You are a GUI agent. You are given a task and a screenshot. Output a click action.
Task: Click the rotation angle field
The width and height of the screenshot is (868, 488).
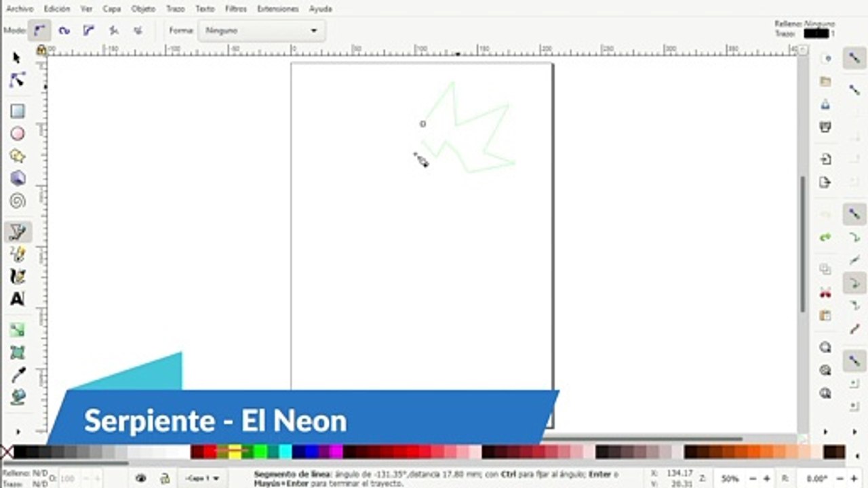(x=817, y=479)
